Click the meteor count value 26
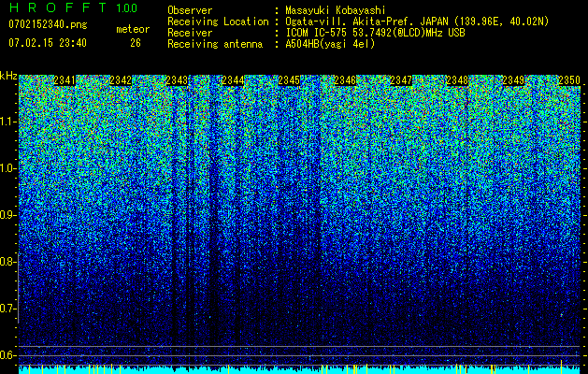The image size is (588, 374). pyautogui.click(x=136, y=43)
